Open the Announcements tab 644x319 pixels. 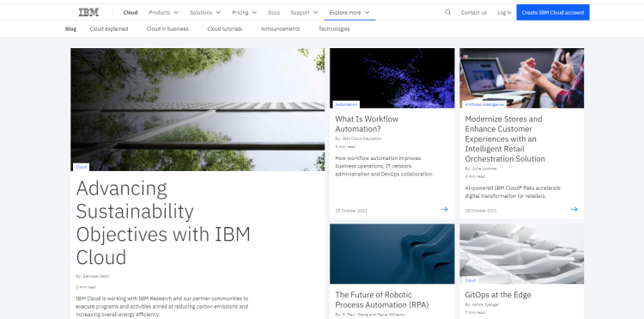click(x=280, y=28)
